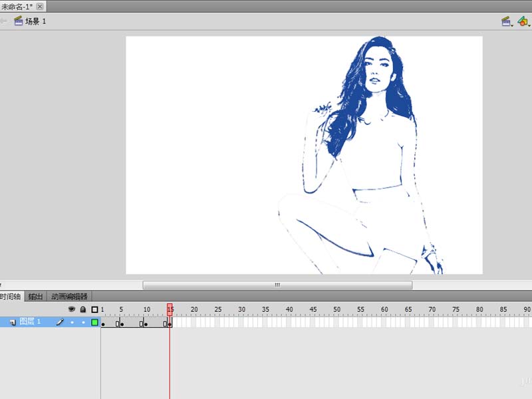Click the back arrow in the edit bar
Image resolution: width=532 pixels, height=399 pixels.
tap(4, 21)
